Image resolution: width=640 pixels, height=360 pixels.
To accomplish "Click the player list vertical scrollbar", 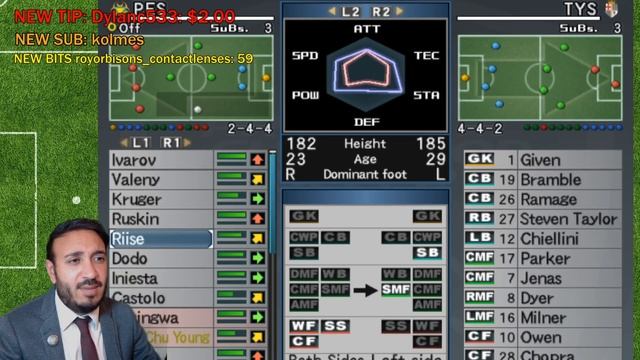I will pos(272,204).
